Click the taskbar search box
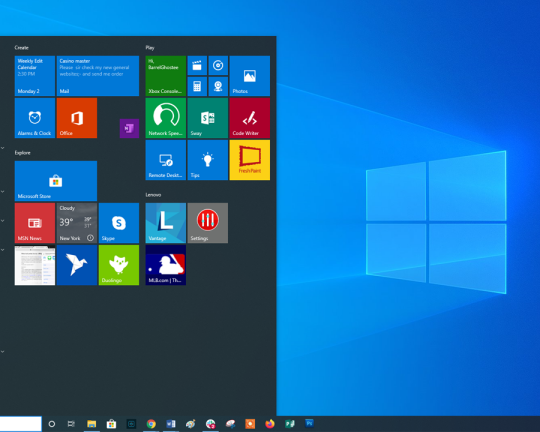The width and height of the screenshot is (540, 432). (21, 424)
